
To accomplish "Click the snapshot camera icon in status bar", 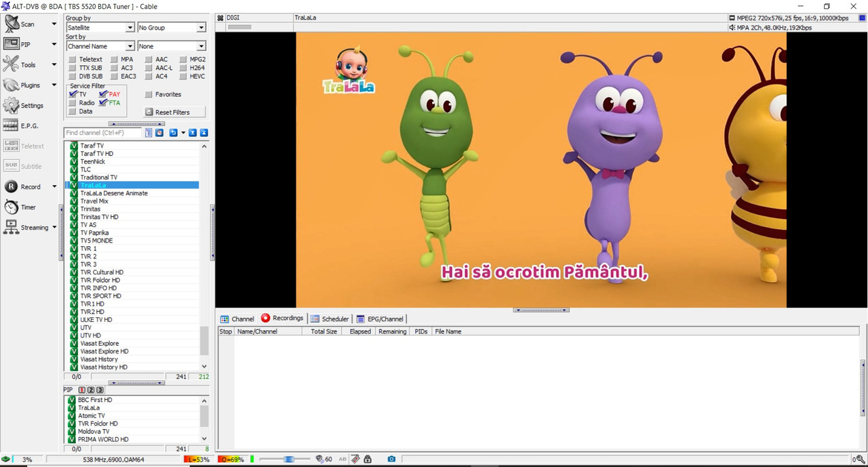I will 391,460.
